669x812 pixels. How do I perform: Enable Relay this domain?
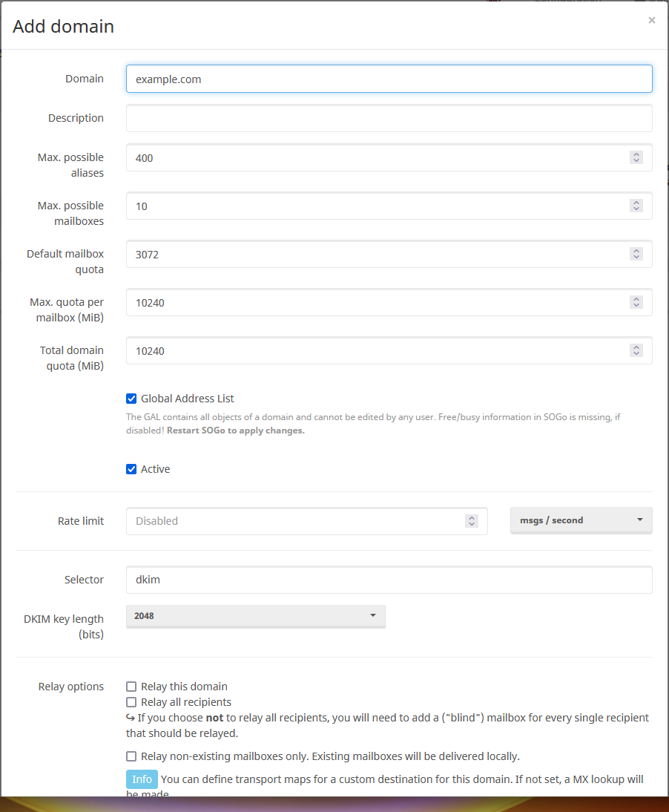pyautogui.click(x=131, y=687)
